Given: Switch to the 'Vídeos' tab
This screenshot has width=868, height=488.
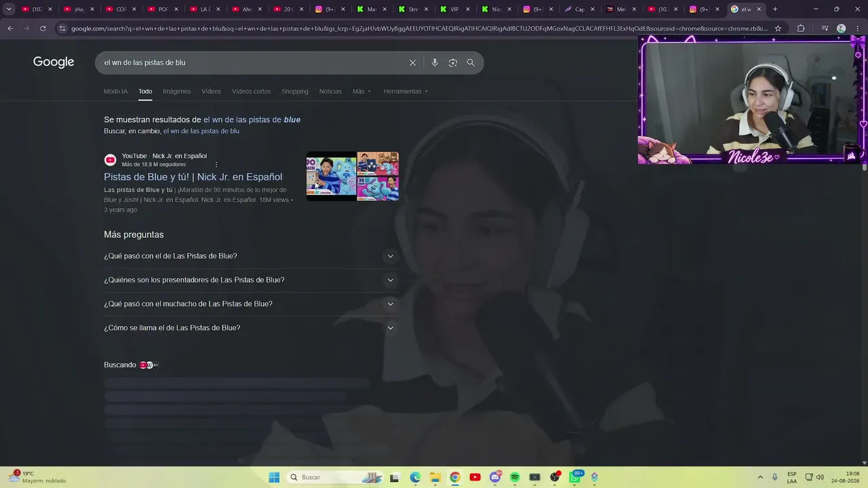Looking at the screenshot, I should 212,91.
